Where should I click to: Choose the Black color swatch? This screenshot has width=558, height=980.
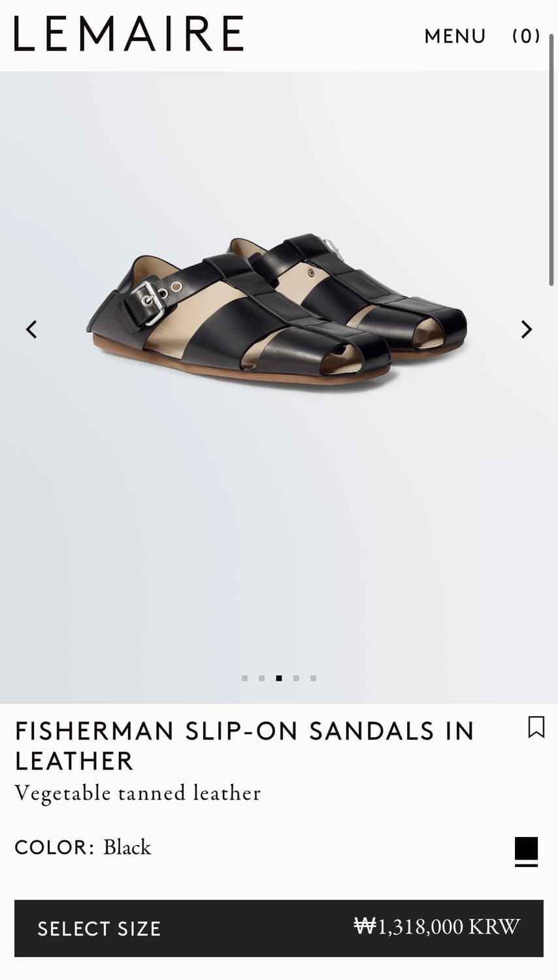click(x=526, y=849)
